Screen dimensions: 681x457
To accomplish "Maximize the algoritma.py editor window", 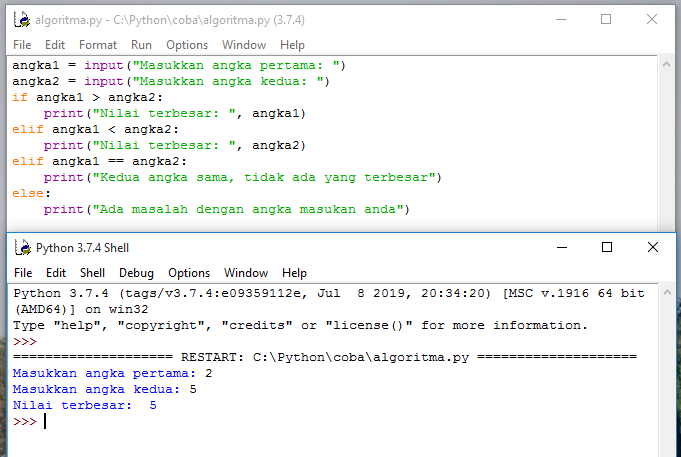I will click(x=606, y=20).
